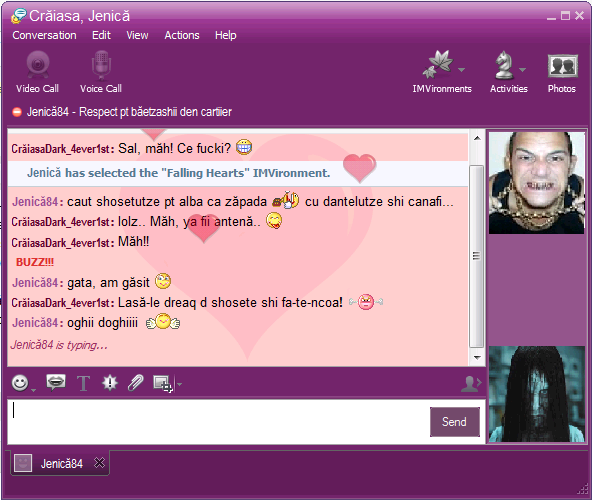Viewport: 592px width, 501px height.
Task: Expand the Activities dropdown arrow
Action: click(x=523, y=69)
